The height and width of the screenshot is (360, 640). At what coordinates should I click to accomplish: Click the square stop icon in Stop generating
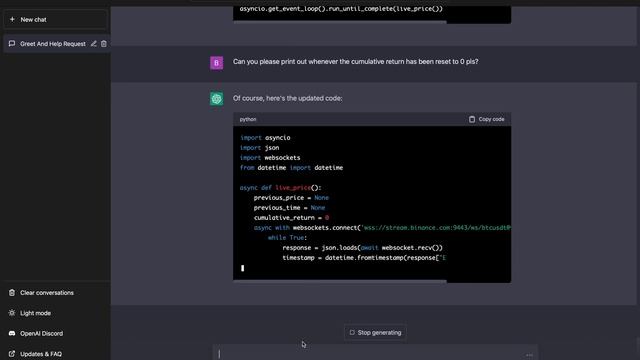point(352,333)
